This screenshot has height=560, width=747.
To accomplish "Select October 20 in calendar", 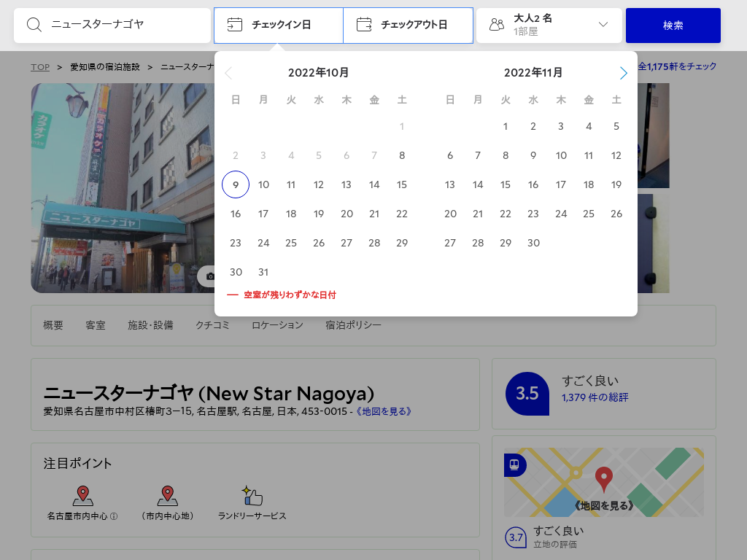I will pyautogui.click(x=347, y=214).
